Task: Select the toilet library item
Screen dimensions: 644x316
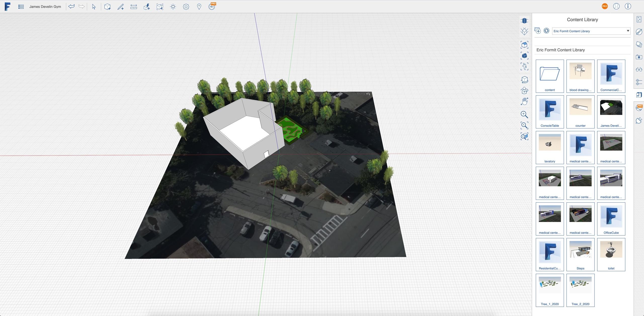Action: 611,255
